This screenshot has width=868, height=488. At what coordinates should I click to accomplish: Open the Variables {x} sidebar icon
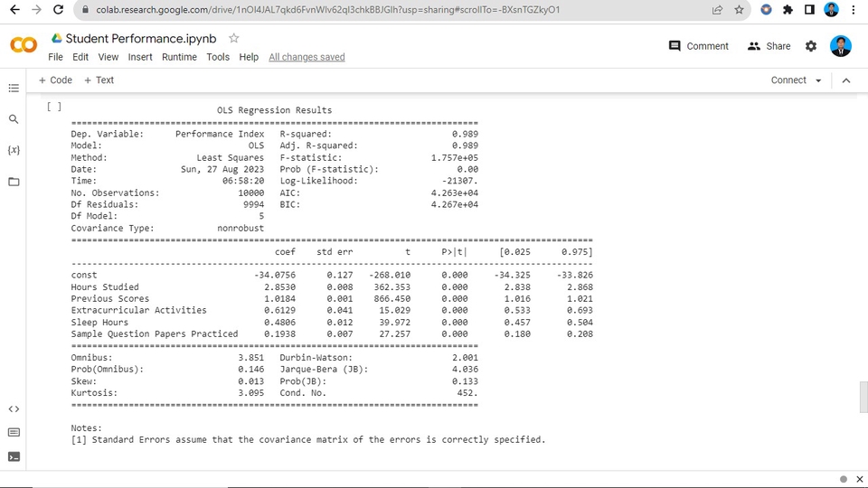click(14, 150)
